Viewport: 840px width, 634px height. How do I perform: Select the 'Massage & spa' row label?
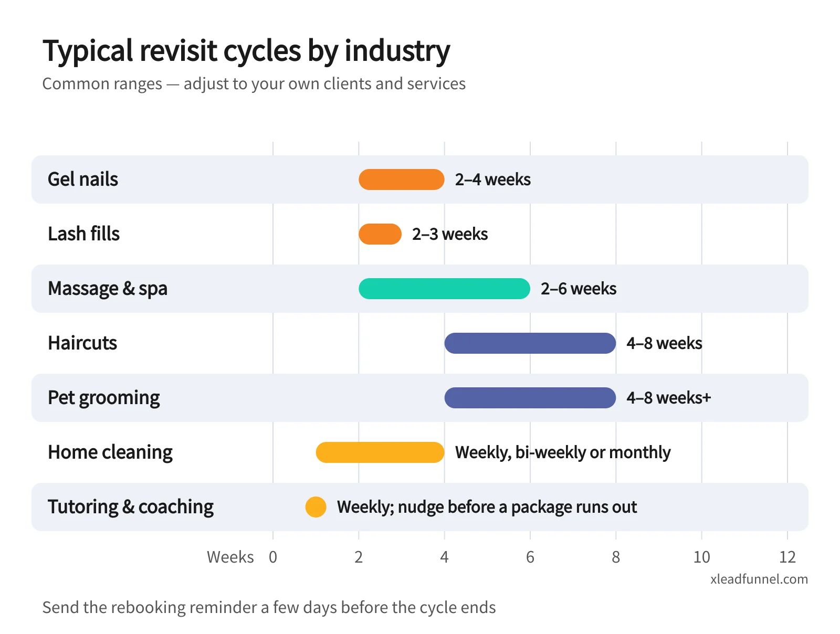coord(108,289)
